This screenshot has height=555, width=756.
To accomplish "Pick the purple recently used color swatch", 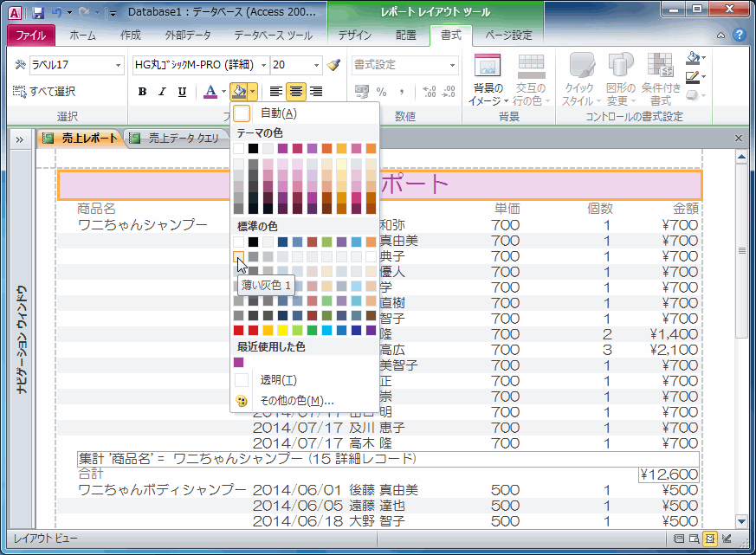I will 239,362.
